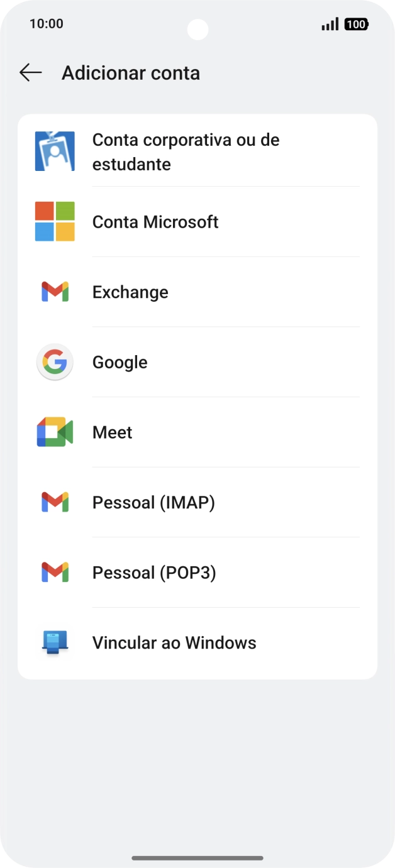Click the ID badge icon for corporate account
Image resolution: width=395 pixels, height=868 pixels.
(x=55, y=151)
